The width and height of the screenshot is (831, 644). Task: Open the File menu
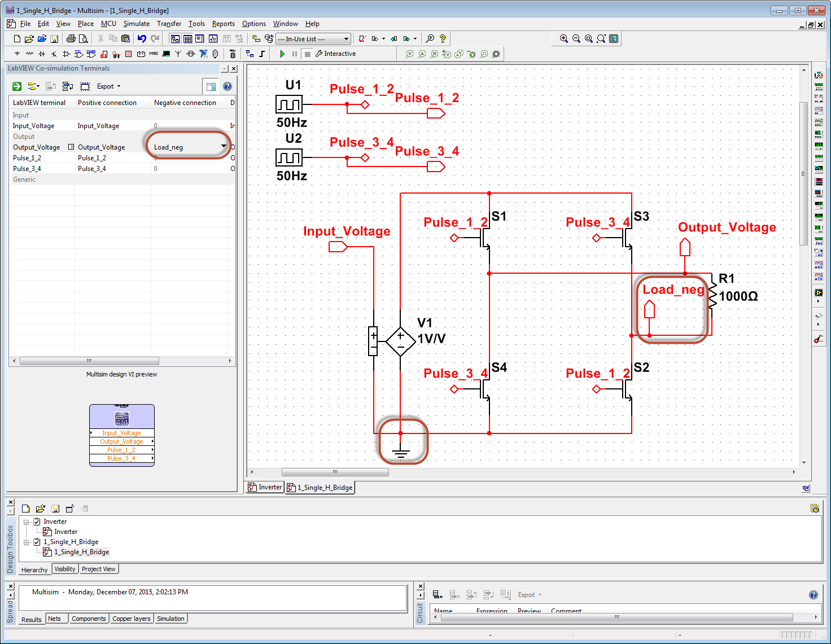click(x=25, y=24)
